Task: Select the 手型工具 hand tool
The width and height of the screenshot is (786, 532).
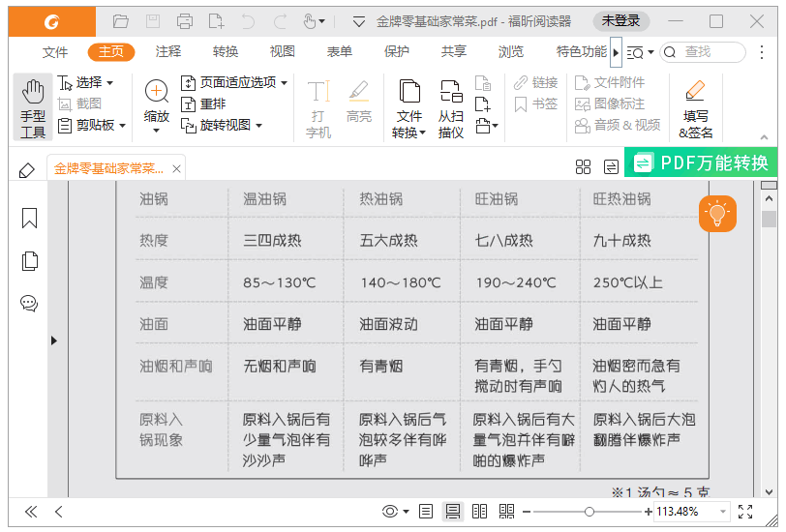Action: pyautogui.click(x=33, y=107)
